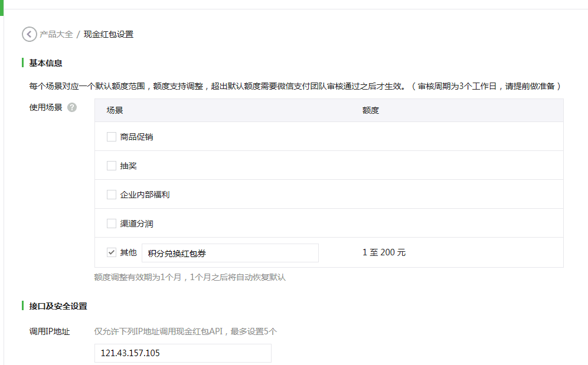Click the 121.43.157.105 IP address field
The image size is (588, 365).
182,353
